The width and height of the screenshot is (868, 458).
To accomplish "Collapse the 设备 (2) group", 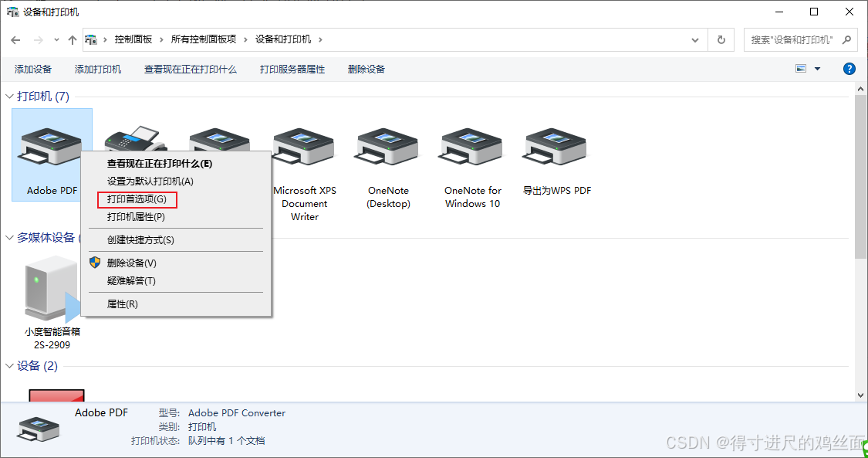I will click(x=9, y=366).
